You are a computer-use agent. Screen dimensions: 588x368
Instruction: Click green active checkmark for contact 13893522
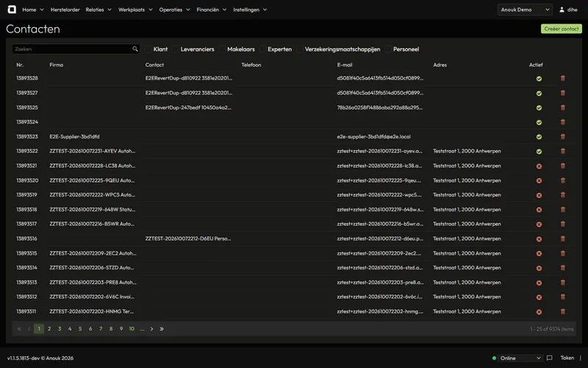[x=539, y=152]
